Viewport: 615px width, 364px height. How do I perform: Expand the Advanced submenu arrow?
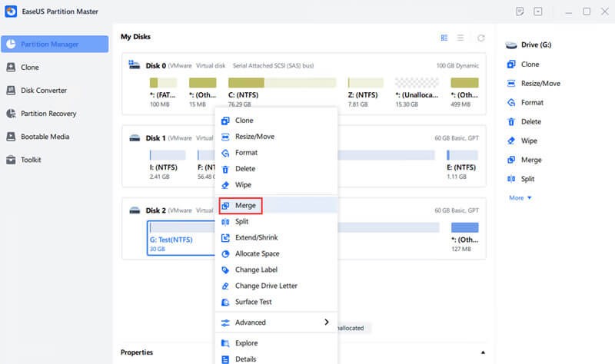[x=326, y=322]
